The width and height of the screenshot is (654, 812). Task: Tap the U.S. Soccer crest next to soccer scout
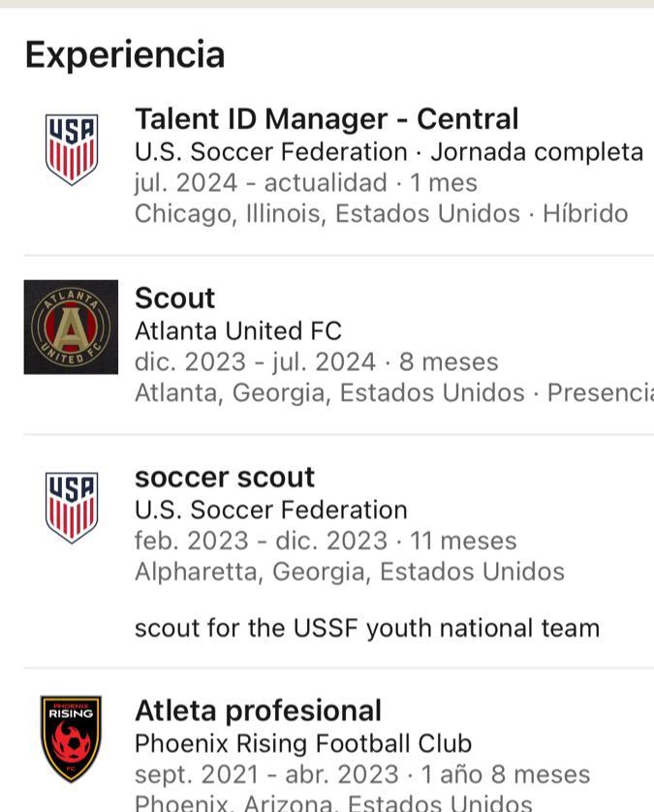point(72,507)
